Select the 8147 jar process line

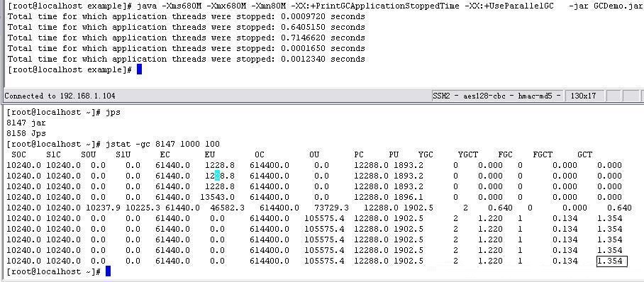coord(26,123)
